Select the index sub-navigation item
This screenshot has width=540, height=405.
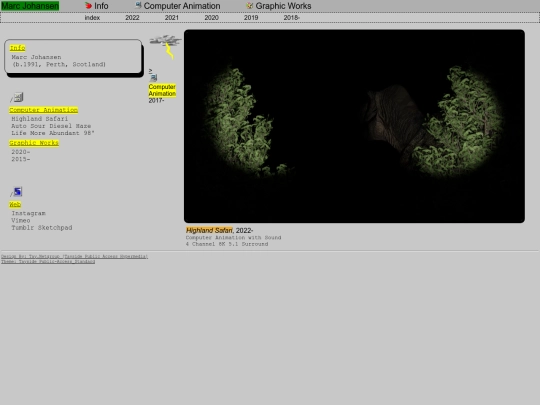point(92,18)
